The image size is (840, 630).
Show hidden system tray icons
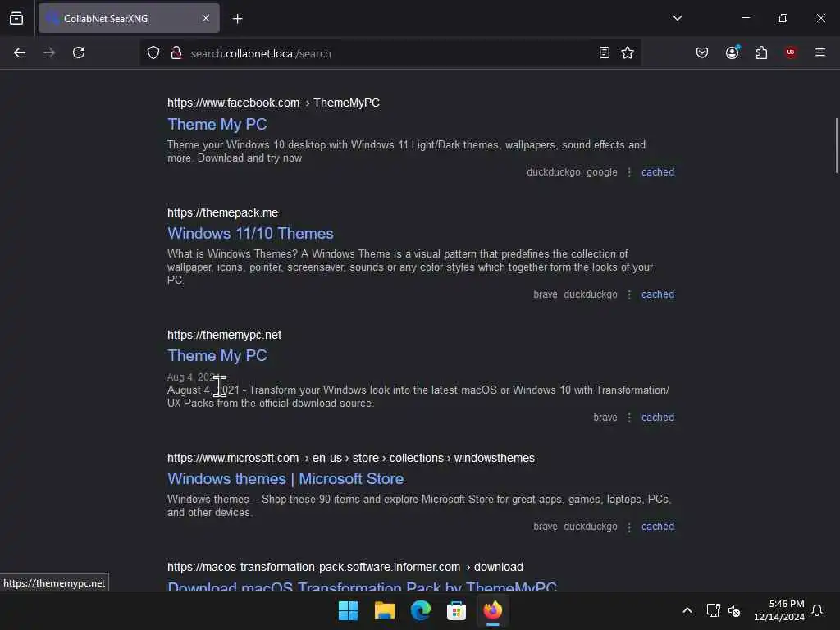(687, 610)
